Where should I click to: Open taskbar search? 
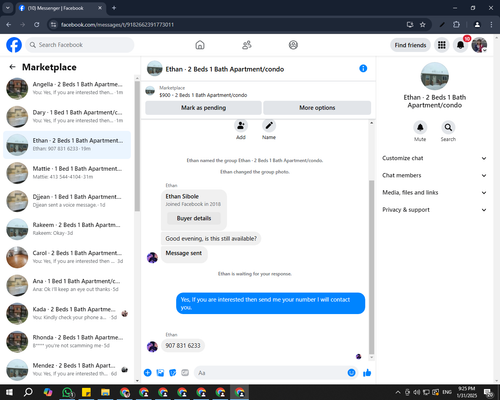pyautogui.click(x=28, y=392)
